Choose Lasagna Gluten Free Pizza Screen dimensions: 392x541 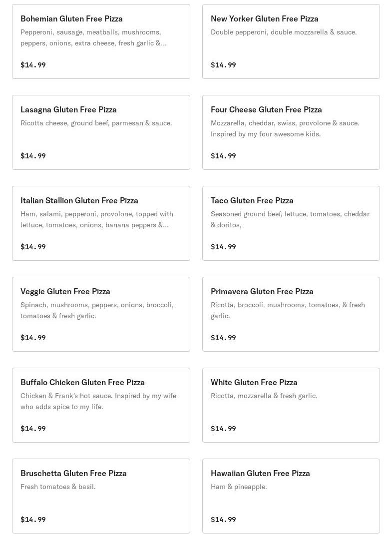click(68, 110)
